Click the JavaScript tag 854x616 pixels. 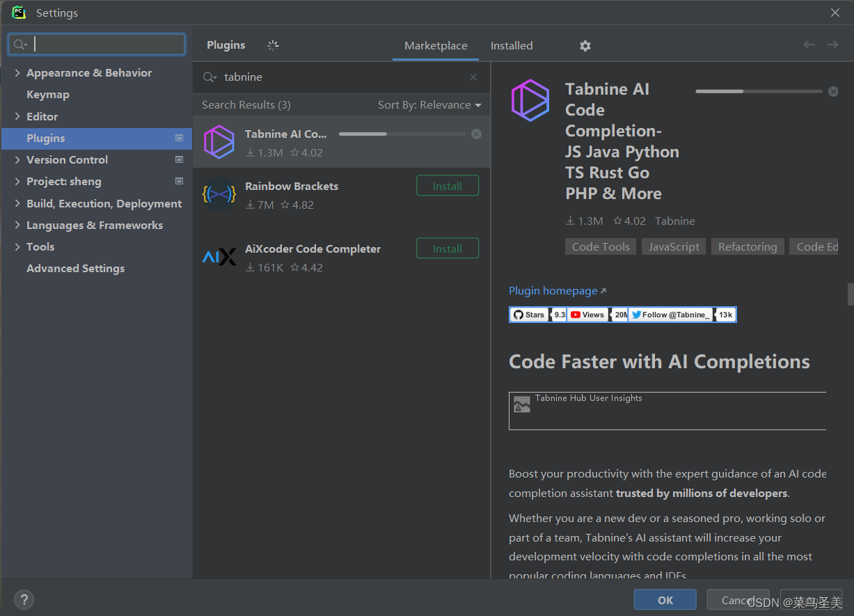coord(674,247)
